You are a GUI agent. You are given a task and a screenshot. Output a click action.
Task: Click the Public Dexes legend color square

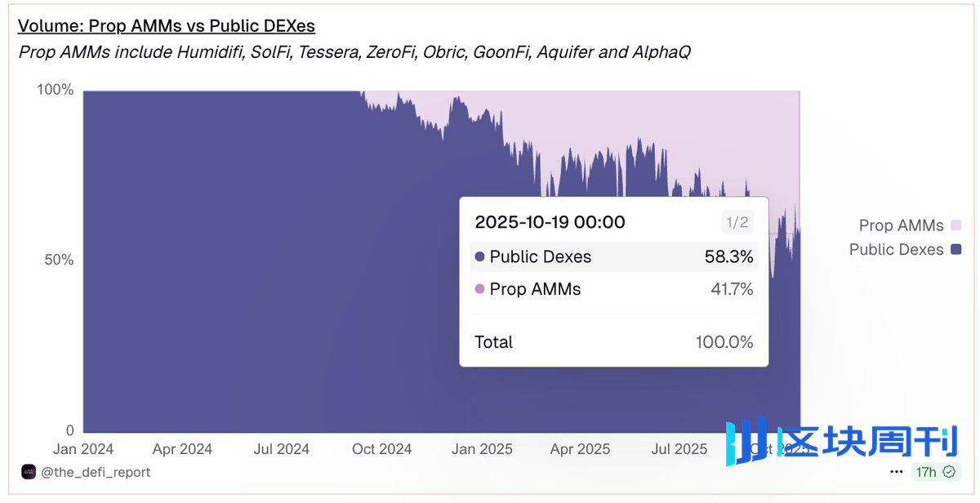click(x=955, y=250)
